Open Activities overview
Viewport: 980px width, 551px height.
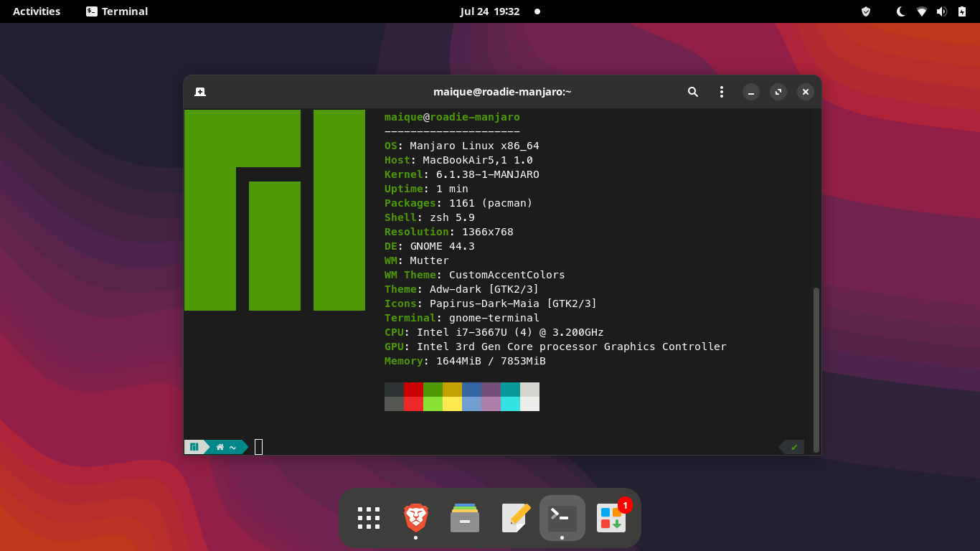pos(37,11)
